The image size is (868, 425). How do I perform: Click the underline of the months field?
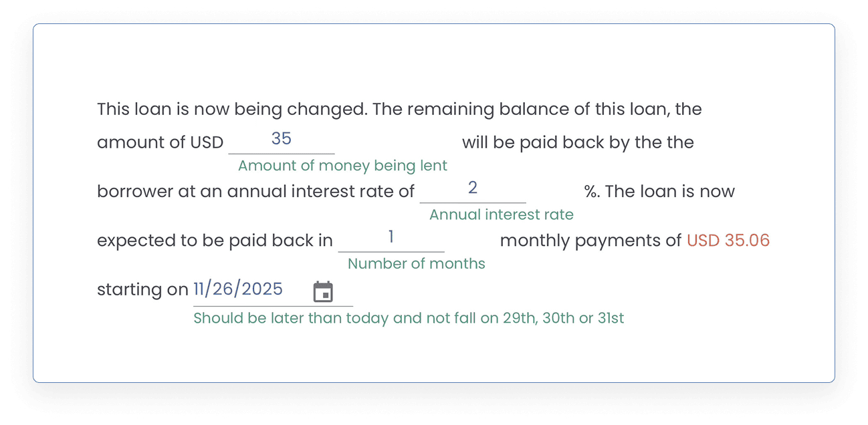click(x=391, y=251)
